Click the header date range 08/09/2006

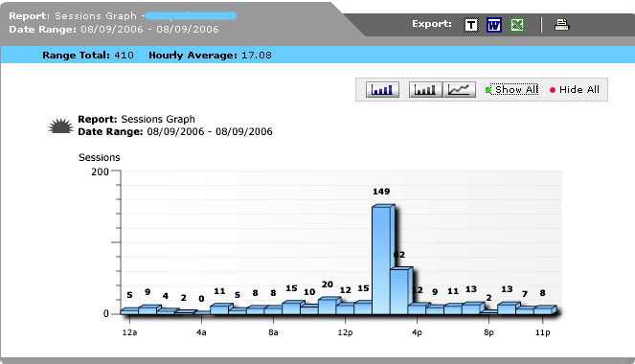(x=149, y=29)
